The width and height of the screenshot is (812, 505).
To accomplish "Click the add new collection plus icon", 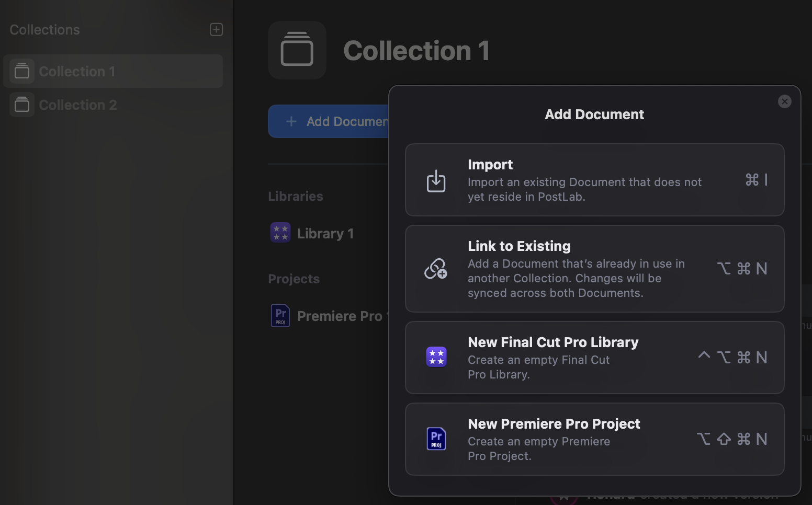I will coord(216,29).
